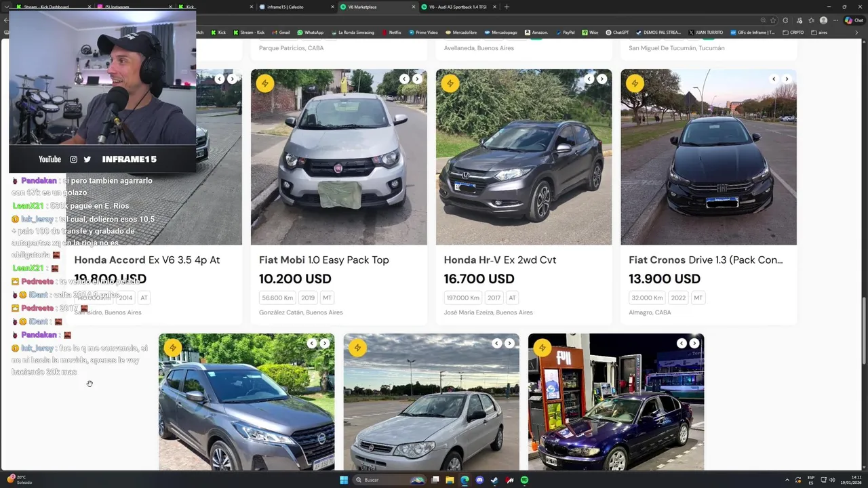Click the 56.600 Km mileage tag
The height and width of the screenshot is (488, 868).
[277, 298]
